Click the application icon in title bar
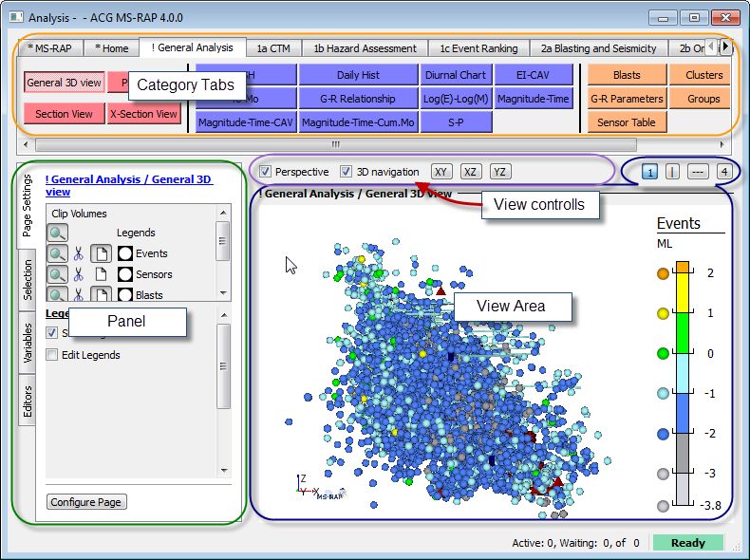The height and width of the screenshot is (560, 750). (x=16, y=17)
